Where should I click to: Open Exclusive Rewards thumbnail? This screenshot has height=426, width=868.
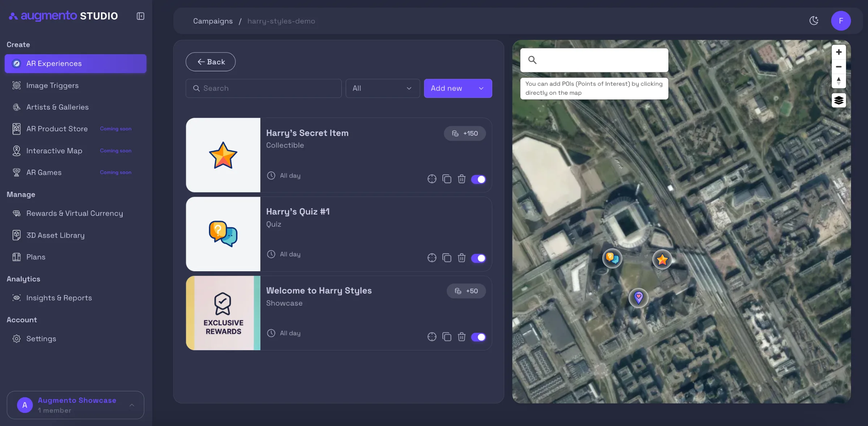(x=223, y=313)
